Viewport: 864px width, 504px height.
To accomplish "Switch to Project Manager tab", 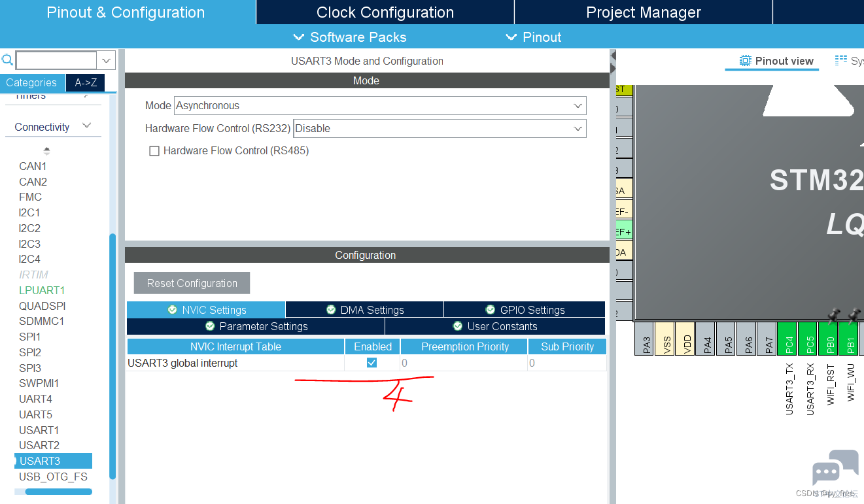I will [x=644, y=12].
